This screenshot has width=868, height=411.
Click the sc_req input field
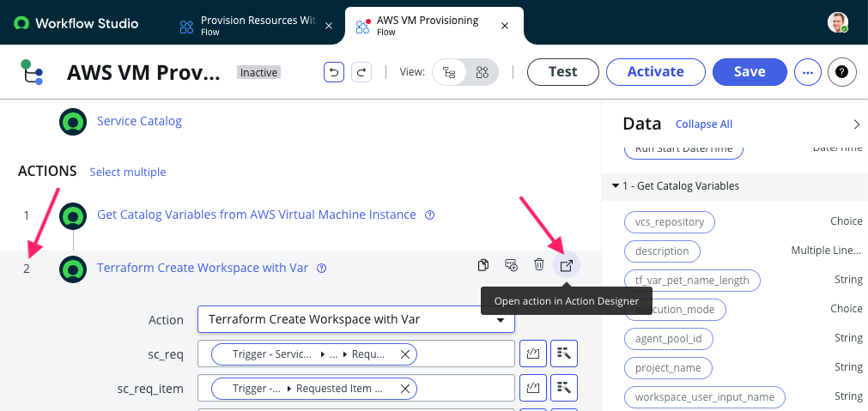point(356,354)
